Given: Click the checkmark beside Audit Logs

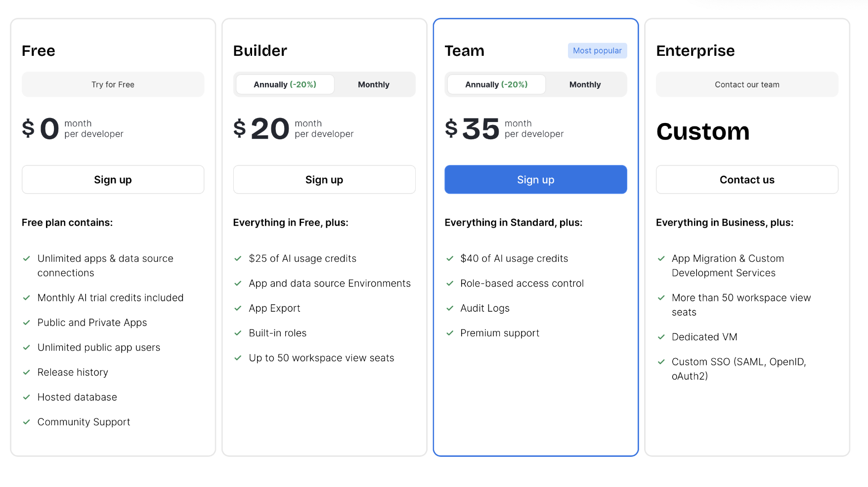Looking at the screenshot, I should tap(449, 308).
